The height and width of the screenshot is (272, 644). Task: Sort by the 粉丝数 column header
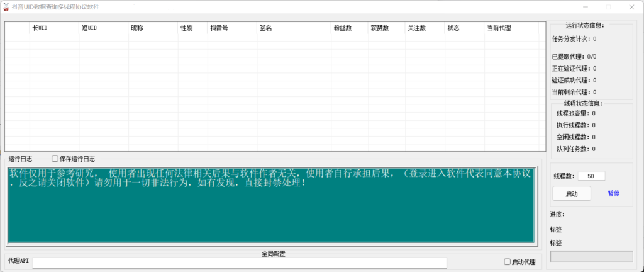349,28
